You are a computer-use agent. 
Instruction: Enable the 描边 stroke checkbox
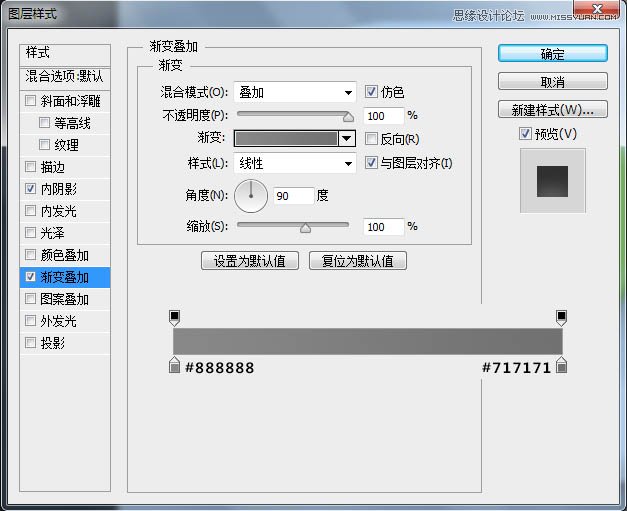click(x=30, y=166)
